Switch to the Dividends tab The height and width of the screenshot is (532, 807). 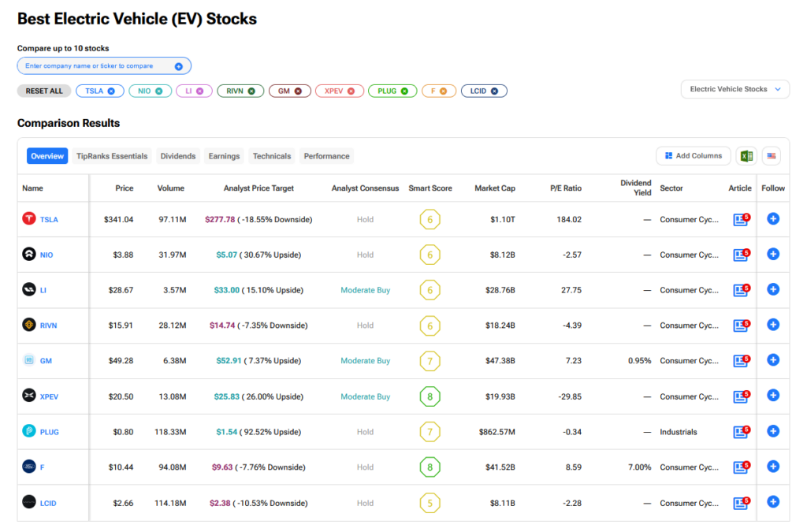tap(178, 156)
